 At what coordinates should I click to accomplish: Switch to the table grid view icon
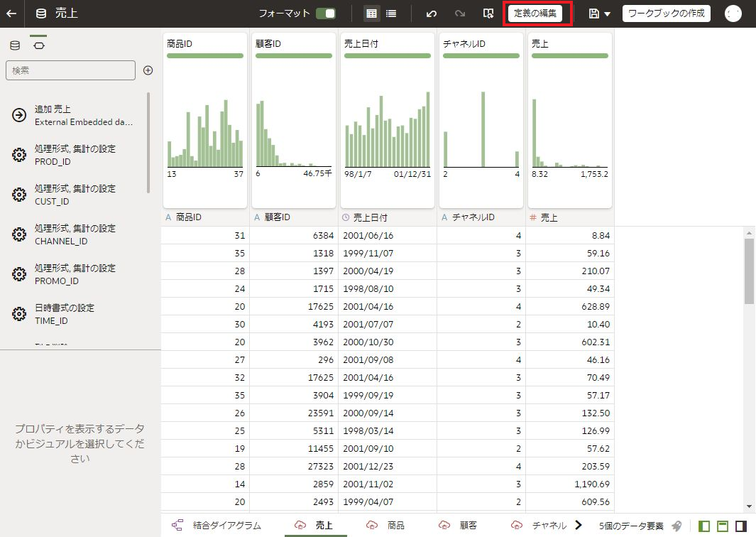coord(371,13)
